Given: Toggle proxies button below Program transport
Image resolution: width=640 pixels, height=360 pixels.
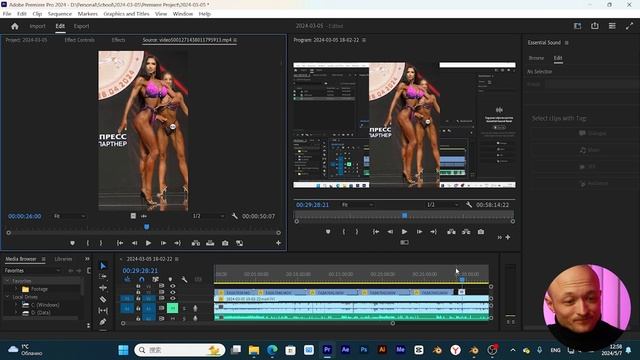Looking at the screenshot, I should click(404, 242).
